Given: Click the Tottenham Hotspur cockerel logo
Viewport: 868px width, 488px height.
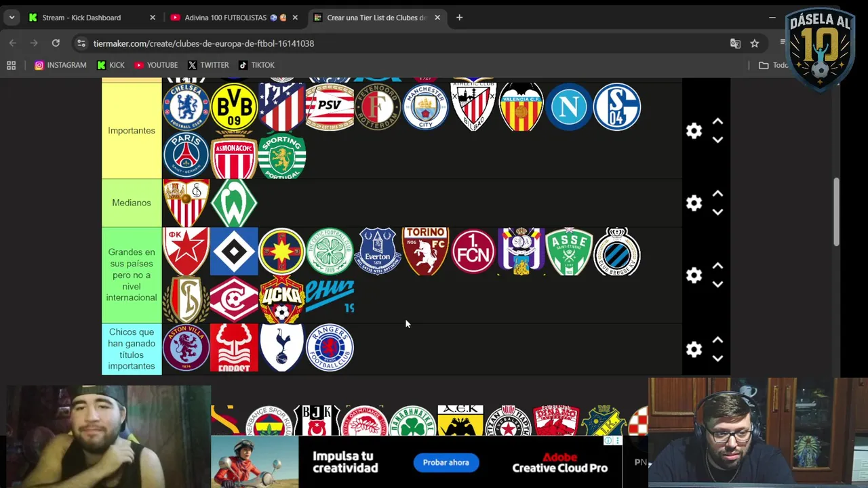Looking at the screenshot, I should pyautogui.click(x=281, y=348).
